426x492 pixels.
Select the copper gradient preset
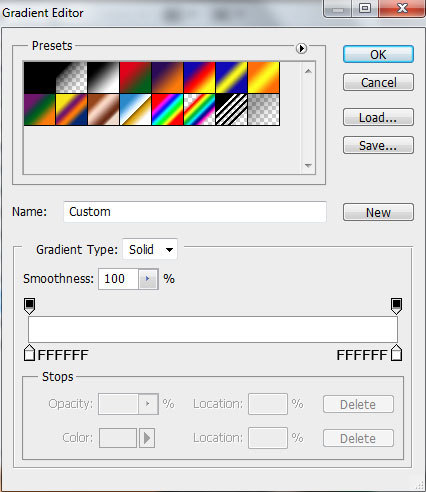pyautogui.click(x=103, y=109)
